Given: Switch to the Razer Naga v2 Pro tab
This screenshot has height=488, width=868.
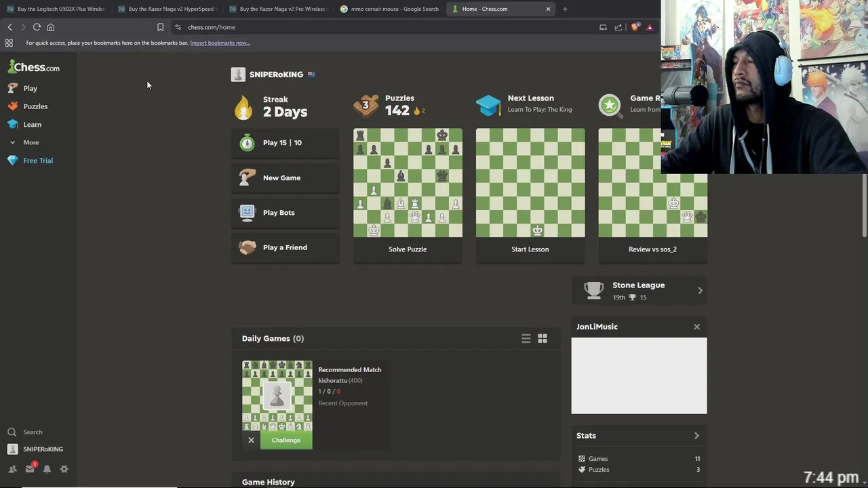Looking at the screenshot, I should (x=278, y=9).
